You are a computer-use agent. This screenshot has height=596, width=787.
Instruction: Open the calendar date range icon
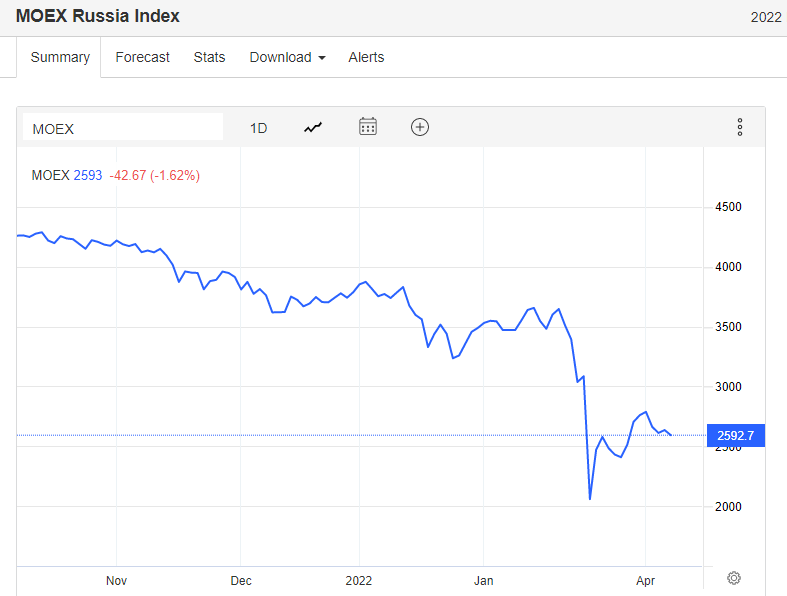(368, 127)
